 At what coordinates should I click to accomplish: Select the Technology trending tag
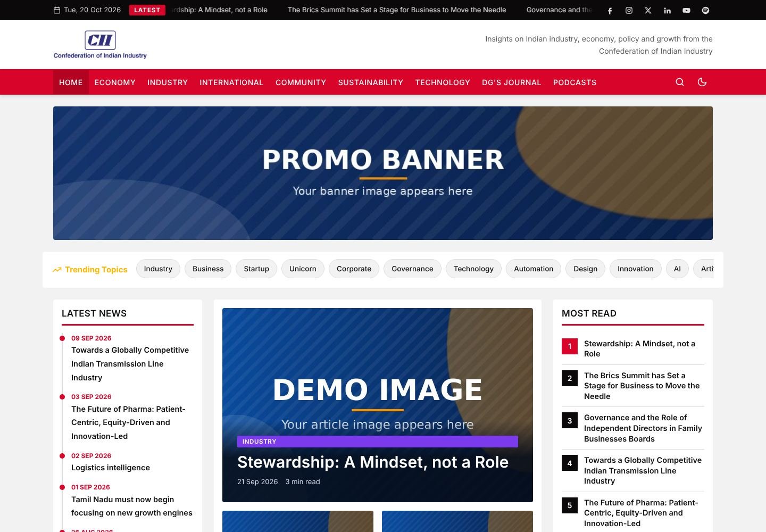(473, 269)
